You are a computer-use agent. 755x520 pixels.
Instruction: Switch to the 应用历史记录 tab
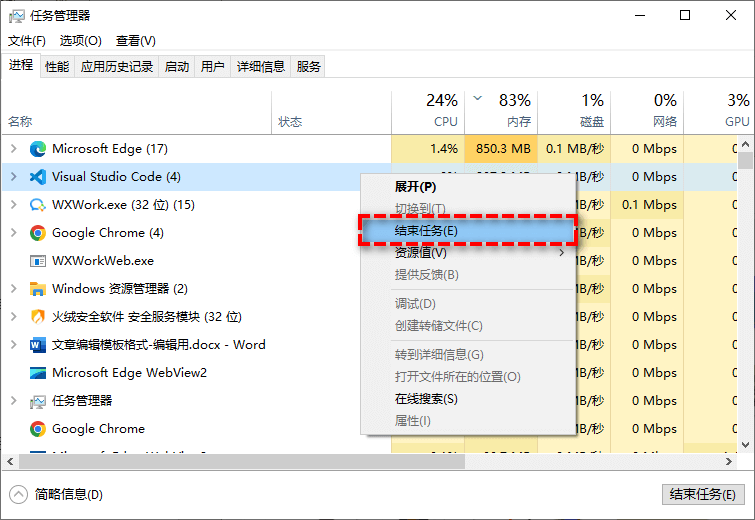coord(117,66)
